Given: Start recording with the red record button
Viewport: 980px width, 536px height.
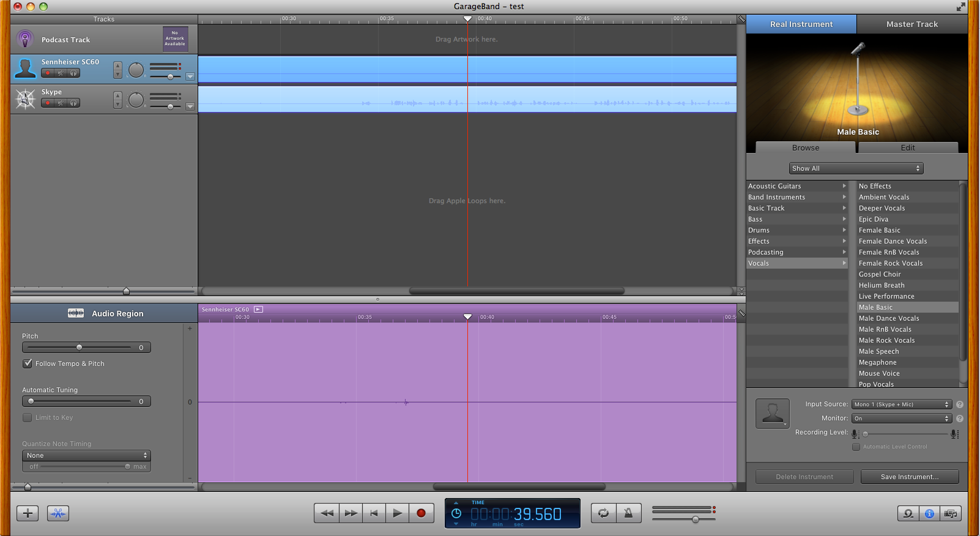Looking at the screenshot, I should (421, 513).
